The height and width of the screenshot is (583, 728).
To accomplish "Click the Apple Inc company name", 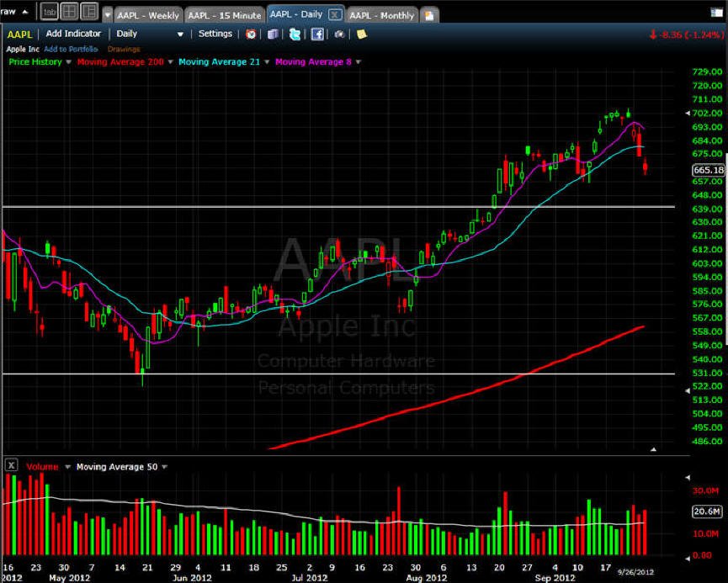I will coord(22,49).
